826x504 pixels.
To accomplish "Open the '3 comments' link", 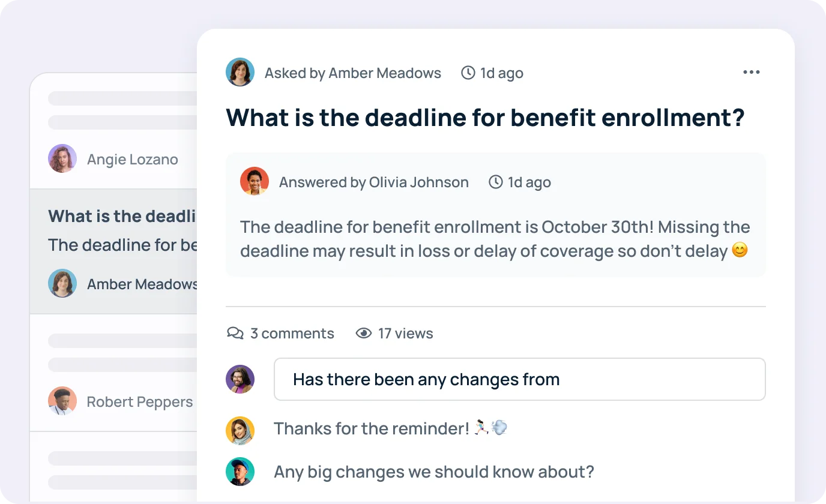I will 292,333.
